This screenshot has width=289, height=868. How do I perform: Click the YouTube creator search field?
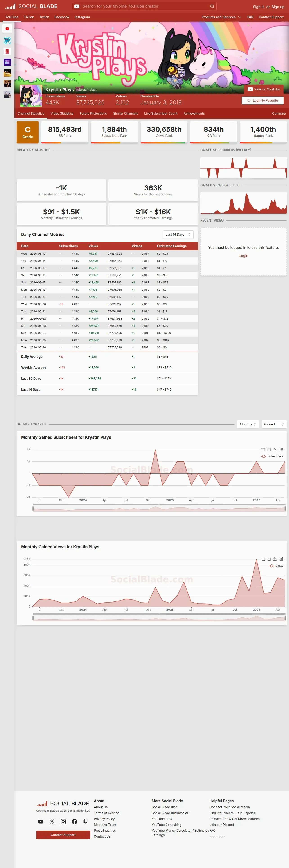(x=144, y=6)
